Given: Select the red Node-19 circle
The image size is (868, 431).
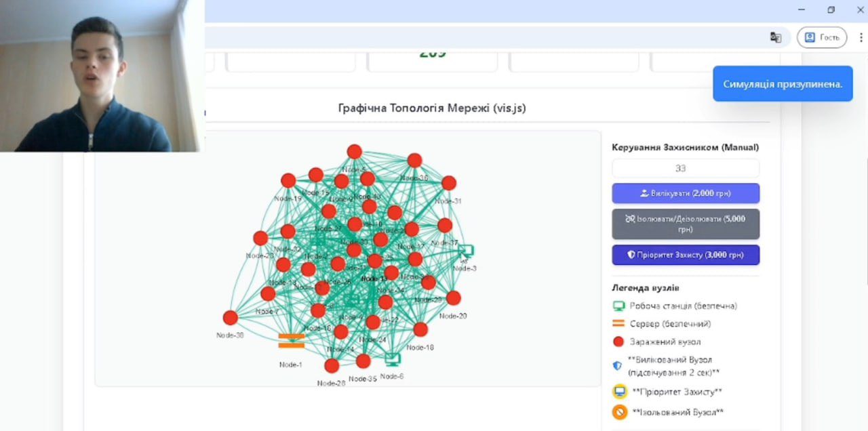Looking at the screenshot, I should [x=288, y=180].
